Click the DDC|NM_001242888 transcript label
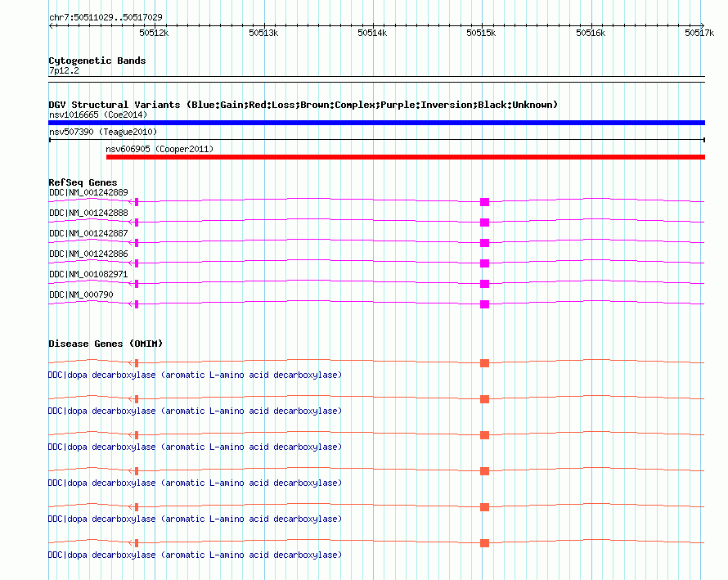The width and height of the screenshot is (728, 580). (x=88, y=213)
